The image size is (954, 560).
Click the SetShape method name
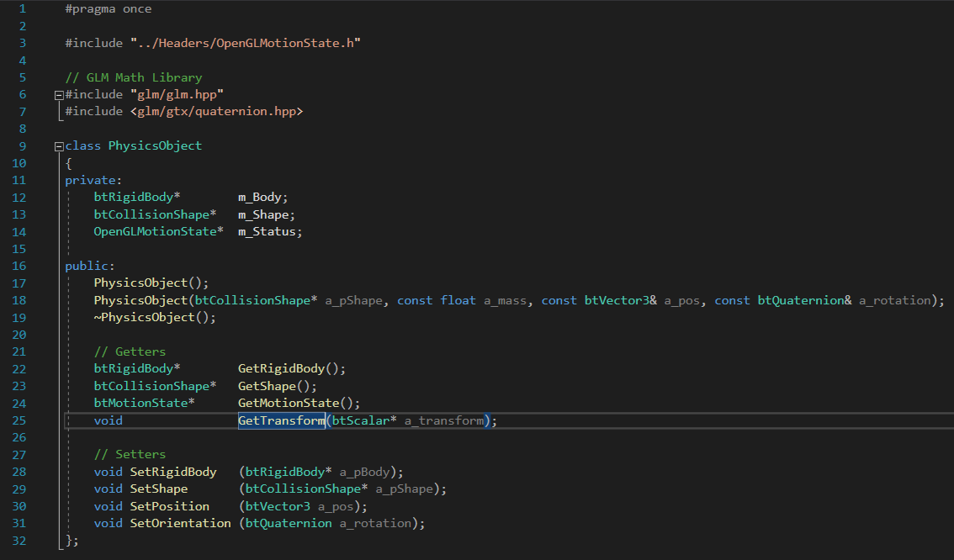tap(159, 489)
